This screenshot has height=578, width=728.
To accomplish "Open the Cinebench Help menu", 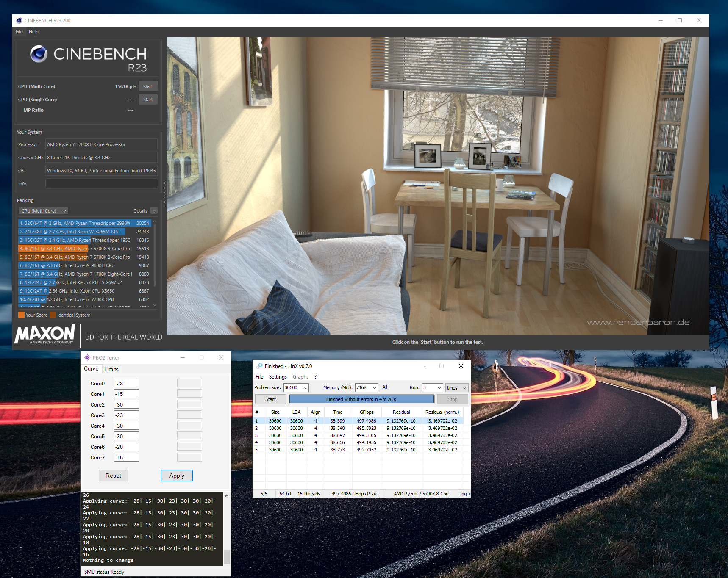I will coord(33,32).
